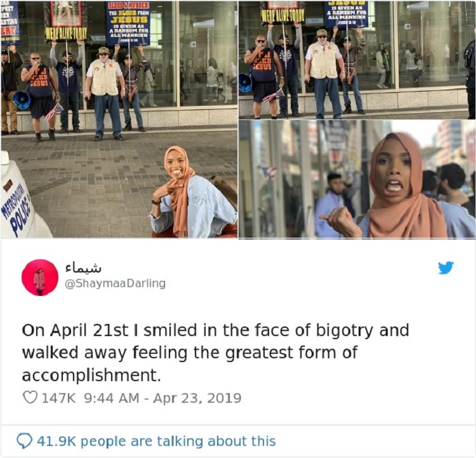Open the round pink profile avatar
Screen dimensions: 476x458
pyautogui.click(x=40, y=278)
